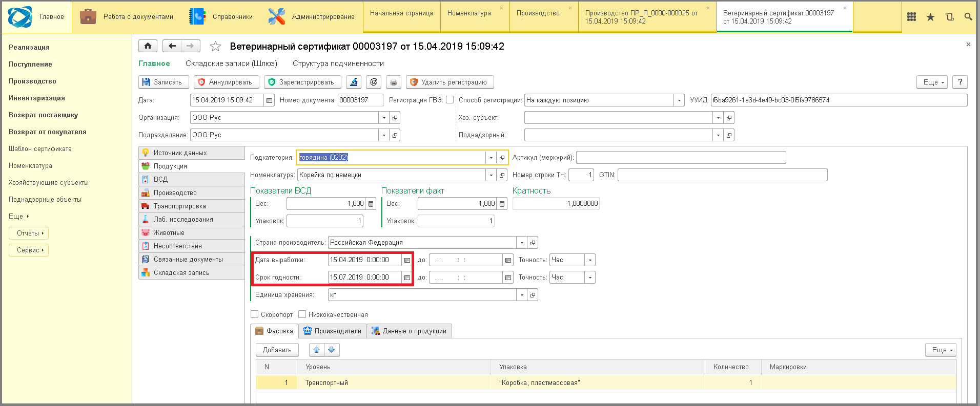The height and width of the screenshot is (406, 980).
Task: Select Животные section
Action: [192, 232]
